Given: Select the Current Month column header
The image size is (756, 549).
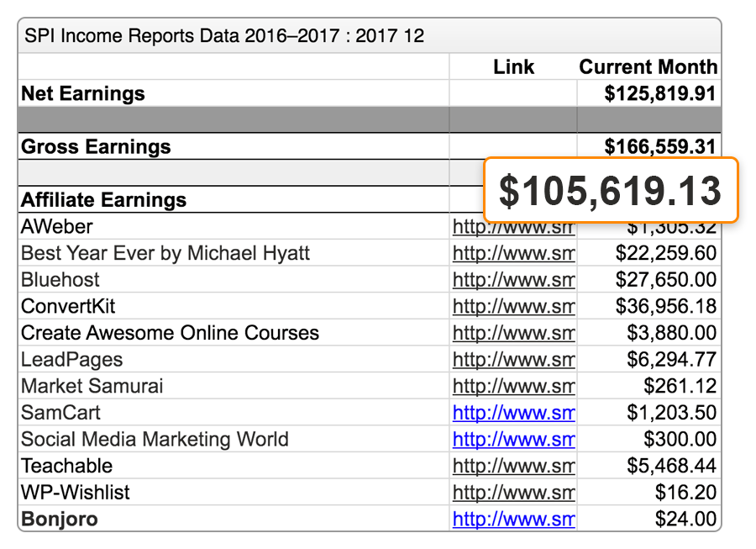Looking at the screenshot, I should coord(646,66).
